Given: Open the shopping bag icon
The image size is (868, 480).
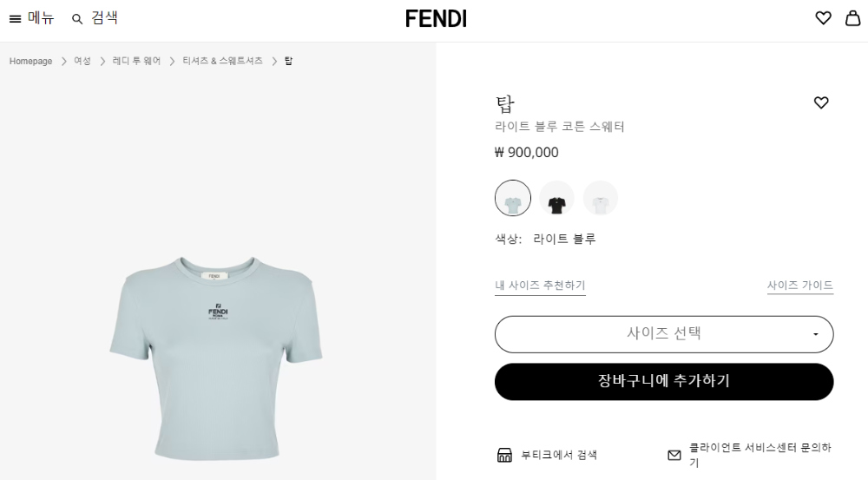Looking at the screenshot, I should (852, 18).
